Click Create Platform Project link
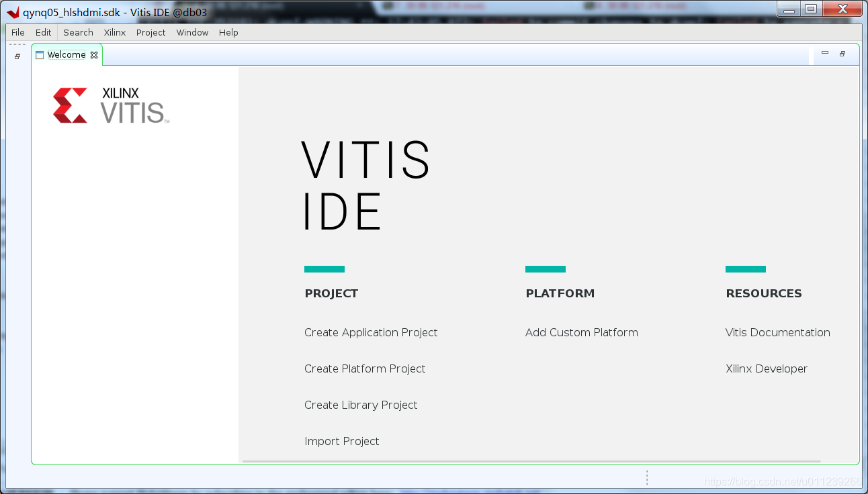This screenshot has height=494, width=868. (x=365, y=368)
